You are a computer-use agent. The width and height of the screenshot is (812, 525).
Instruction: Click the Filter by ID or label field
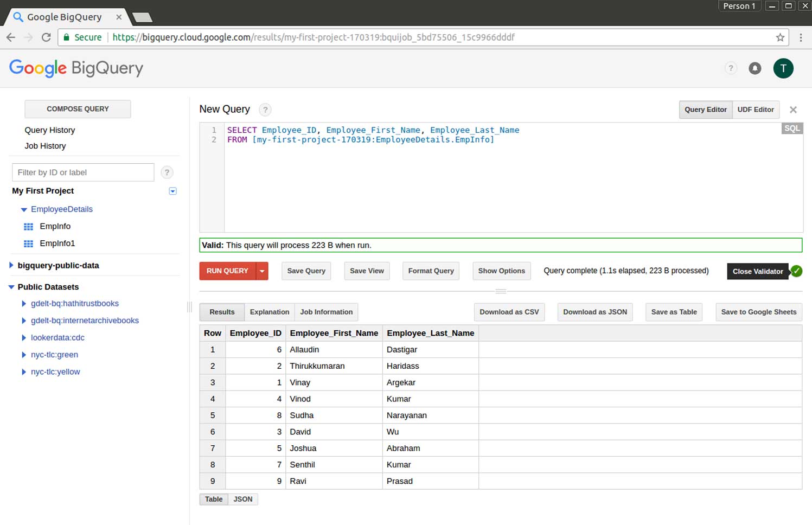pyautogui.click(x=83, y=172)
